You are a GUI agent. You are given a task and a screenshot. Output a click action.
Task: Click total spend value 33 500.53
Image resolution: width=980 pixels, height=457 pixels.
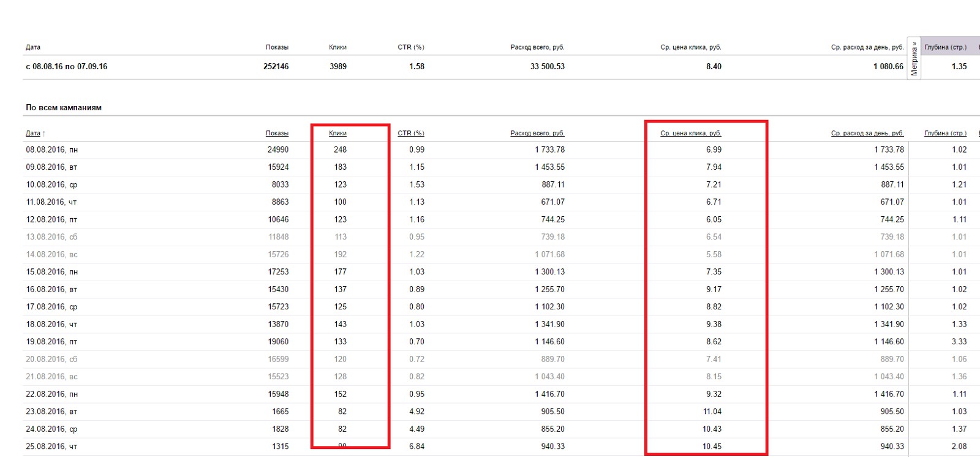(547, 66)
